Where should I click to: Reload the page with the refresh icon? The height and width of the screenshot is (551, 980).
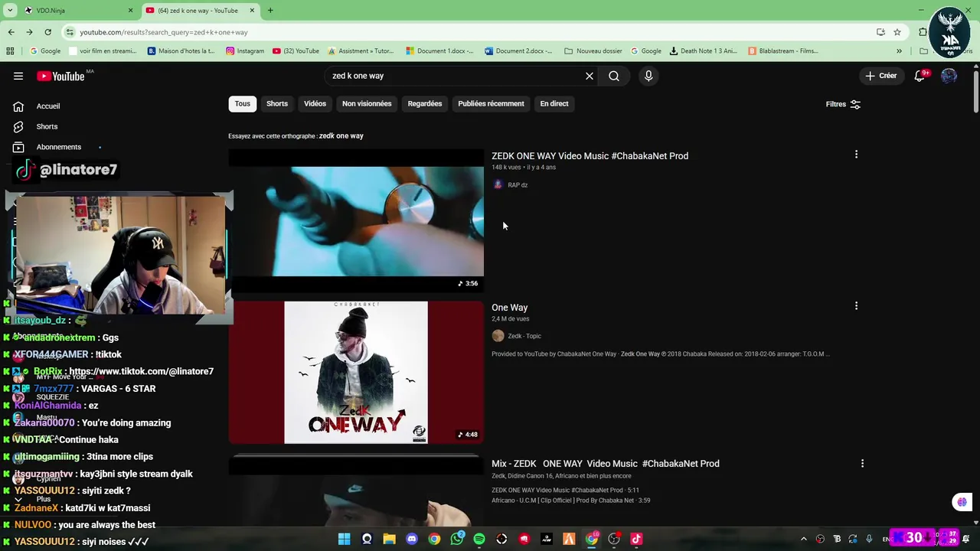pyautogui.click(x=47, y=32)
